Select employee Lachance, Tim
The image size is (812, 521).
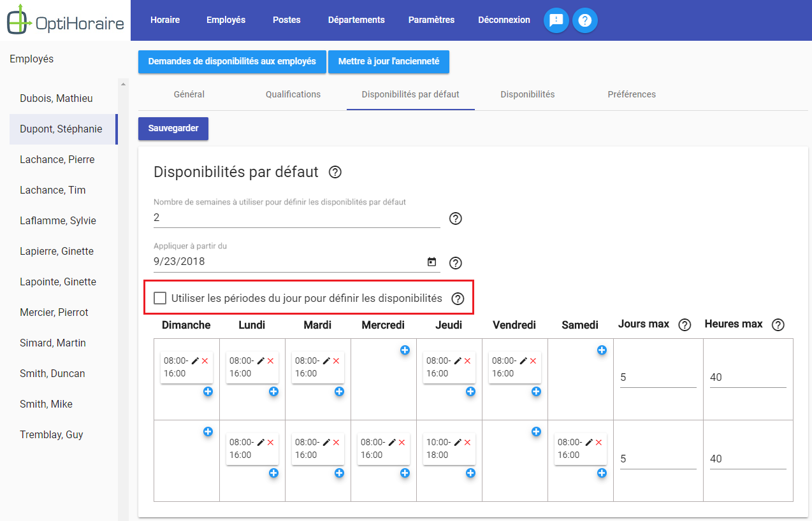(x=64, y=190)
